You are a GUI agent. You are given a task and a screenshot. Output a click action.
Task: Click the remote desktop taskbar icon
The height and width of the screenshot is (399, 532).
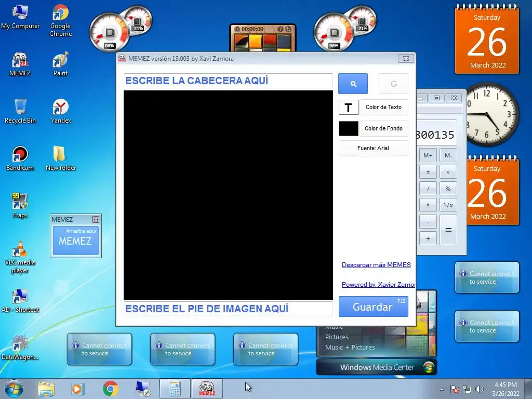pyautogui.click(x=142, y=389)
